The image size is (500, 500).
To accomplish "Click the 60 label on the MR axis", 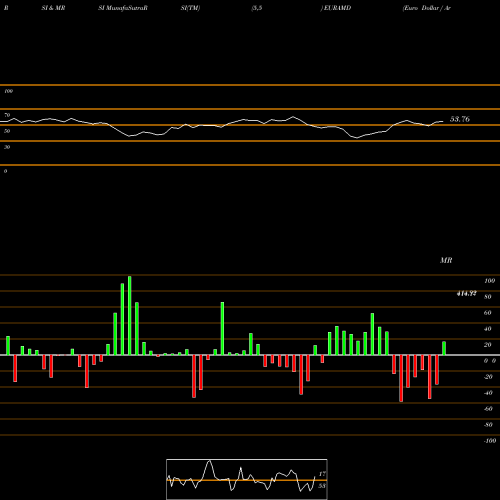I will click(488, 313).
